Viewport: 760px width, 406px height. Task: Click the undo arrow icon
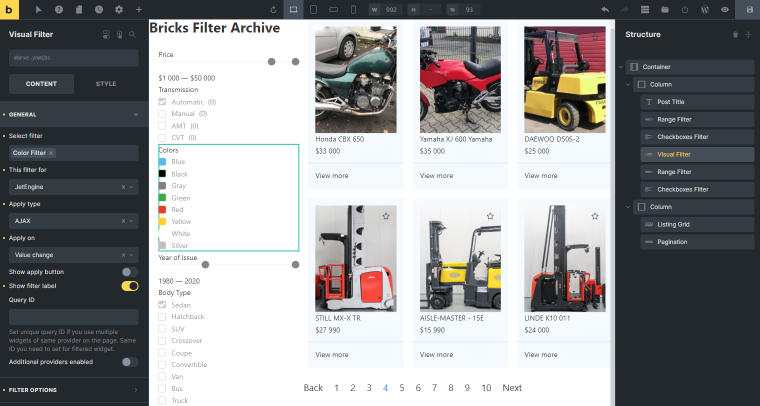(605, 10)
